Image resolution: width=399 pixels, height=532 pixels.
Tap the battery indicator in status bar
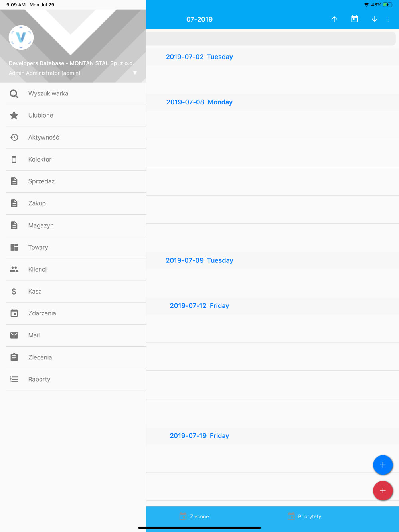click(x=387, y=5)
